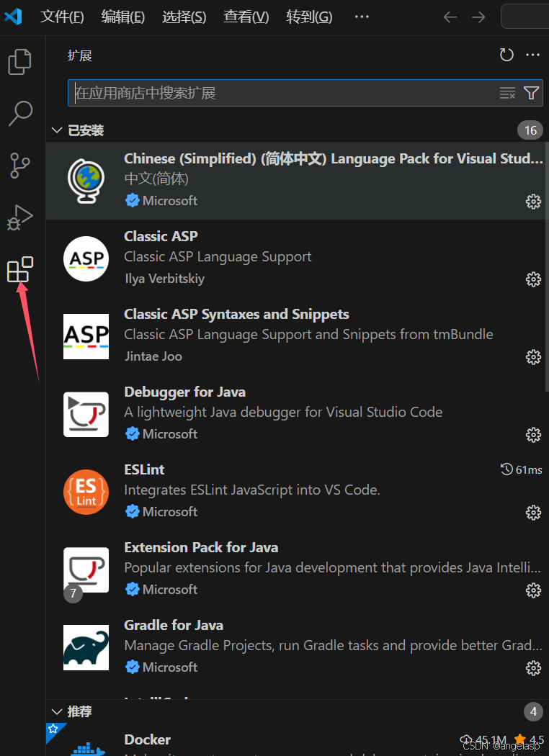Click the command center search box
The width and height of the screenshot is (549, 756).
[x=525, y=17]
